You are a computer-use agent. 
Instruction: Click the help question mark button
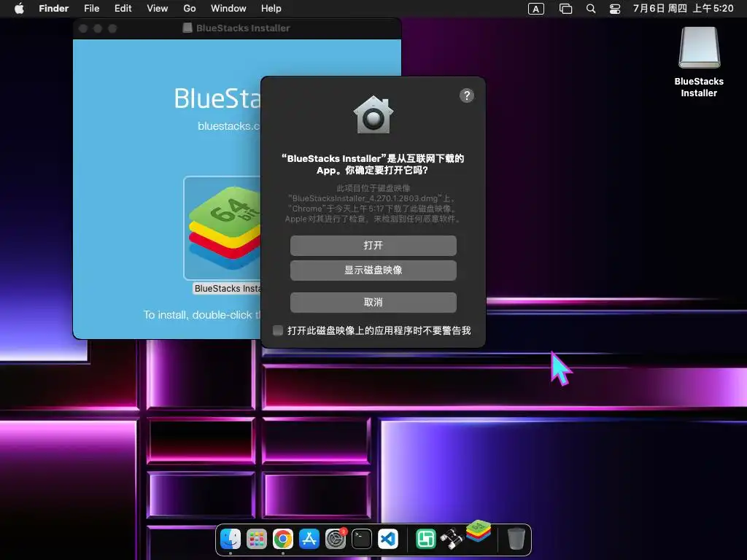(466, 96)
